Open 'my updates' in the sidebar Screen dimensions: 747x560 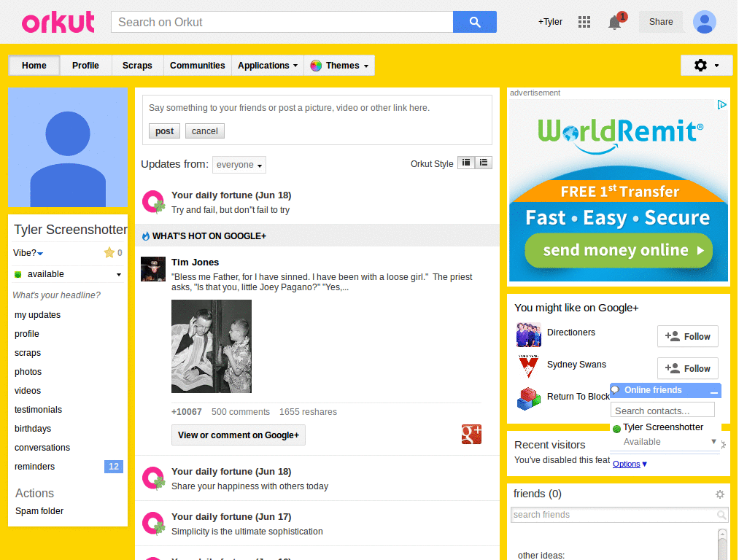[x=38, y=315]
